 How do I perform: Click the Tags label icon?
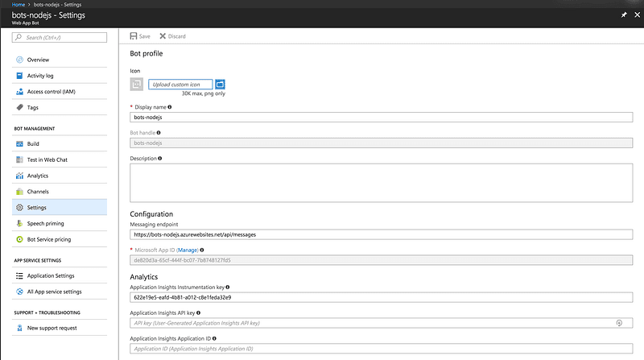(19, 107)
